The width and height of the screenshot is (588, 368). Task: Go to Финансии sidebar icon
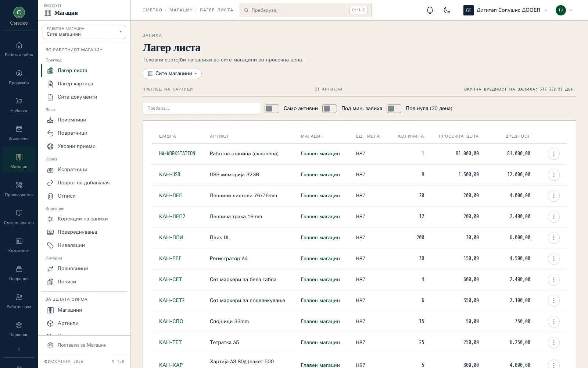click(19, 133)
